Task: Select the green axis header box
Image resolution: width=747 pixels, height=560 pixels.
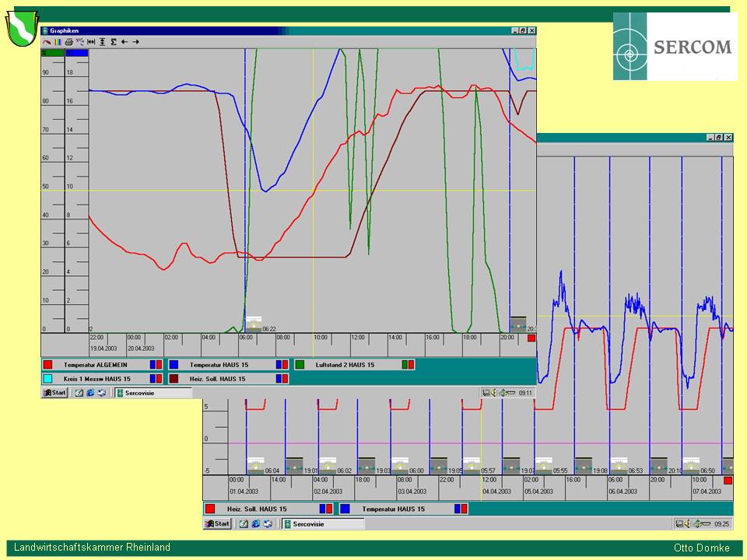Action: pos(52,53)
